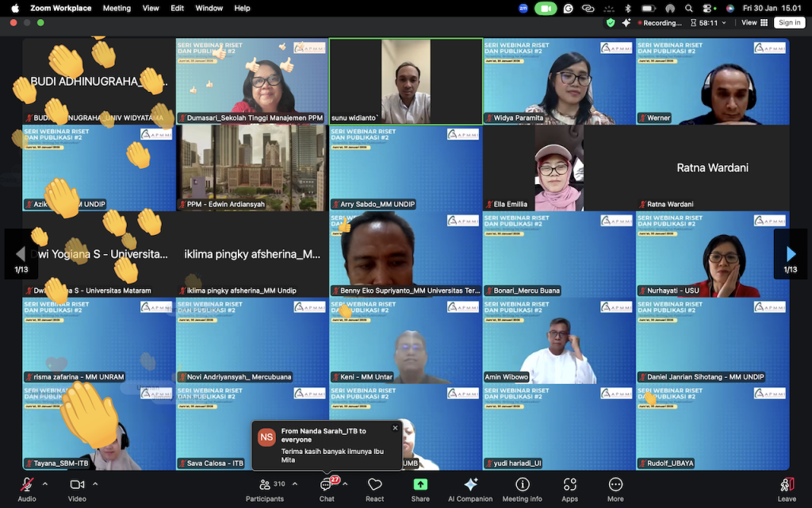Viewport: 812px width, 508px height.
Task: Open the Participants panel
Action: [265, 489]
